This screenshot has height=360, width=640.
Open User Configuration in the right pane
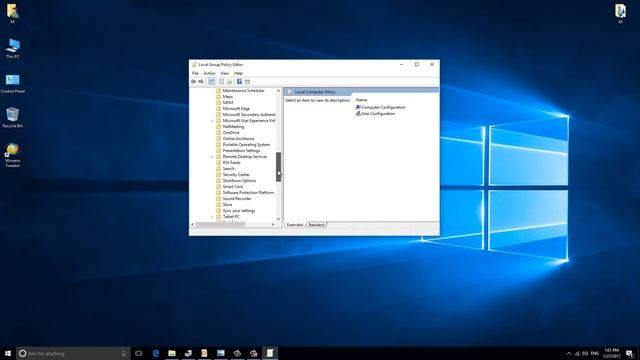click(376, 114)
